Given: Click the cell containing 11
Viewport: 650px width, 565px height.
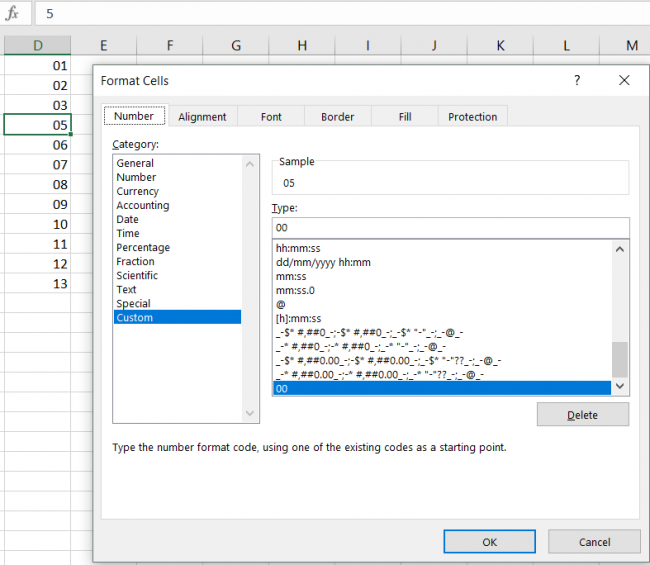Looking at the screenshot, I should click(x=38, y=244).
